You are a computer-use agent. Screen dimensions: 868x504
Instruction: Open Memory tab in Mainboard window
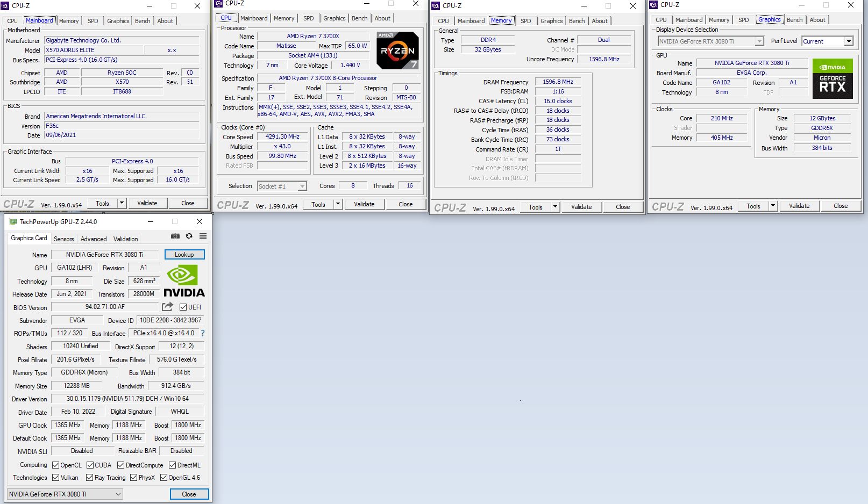click(69, 21)
